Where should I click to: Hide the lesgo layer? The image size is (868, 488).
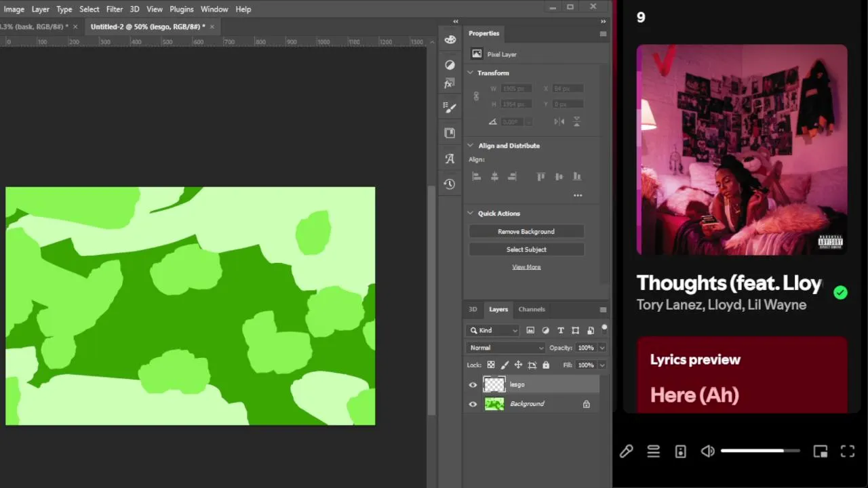pos(473,385)
